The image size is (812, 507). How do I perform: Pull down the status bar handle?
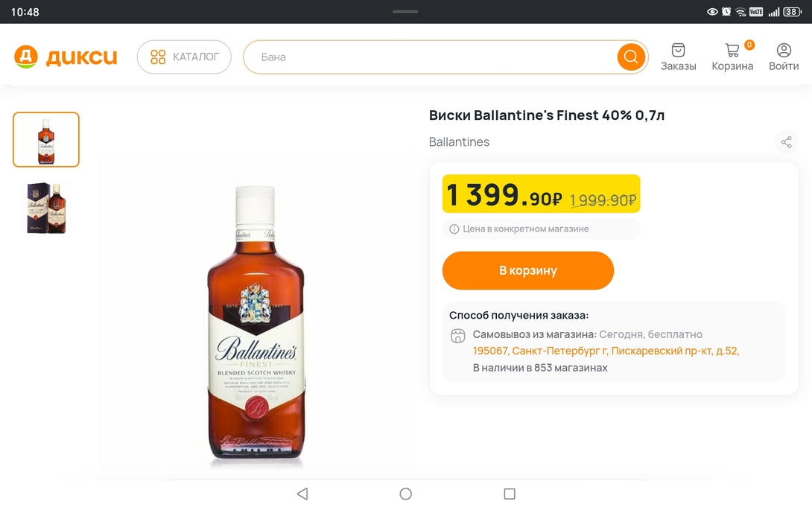coord(405,11)
